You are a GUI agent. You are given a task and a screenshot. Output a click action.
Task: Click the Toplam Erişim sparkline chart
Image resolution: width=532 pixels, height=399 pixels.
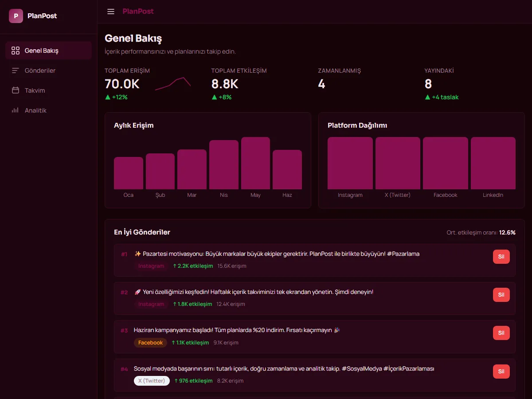coord(173,84)
